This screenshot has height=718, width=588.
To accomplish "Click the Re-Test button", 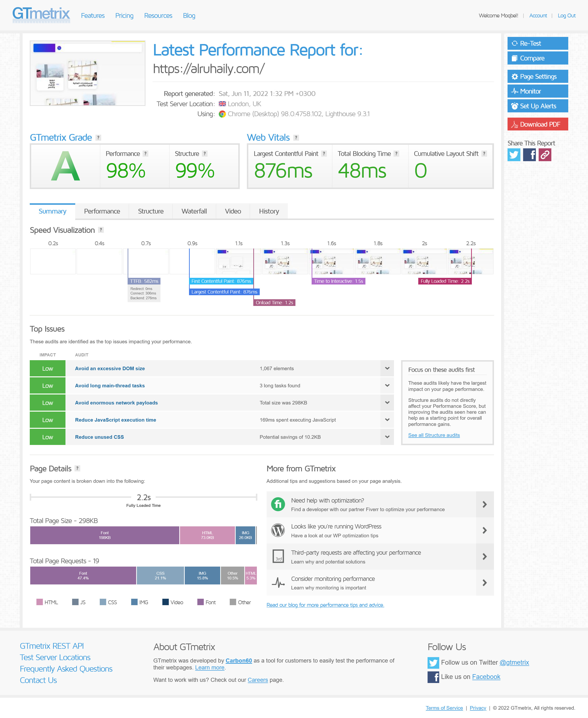I will [537, 43].
